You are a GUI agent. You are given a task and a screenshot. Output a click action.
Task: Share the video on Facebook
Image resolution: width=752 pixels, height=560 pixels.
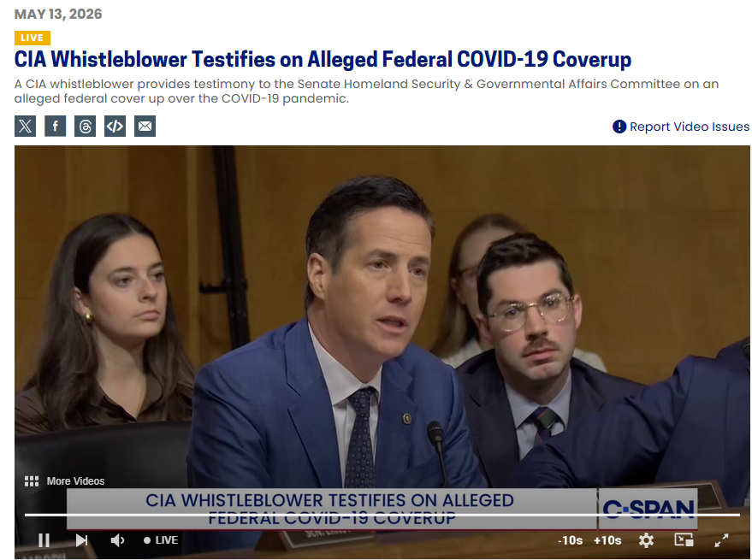coord(55,126)
